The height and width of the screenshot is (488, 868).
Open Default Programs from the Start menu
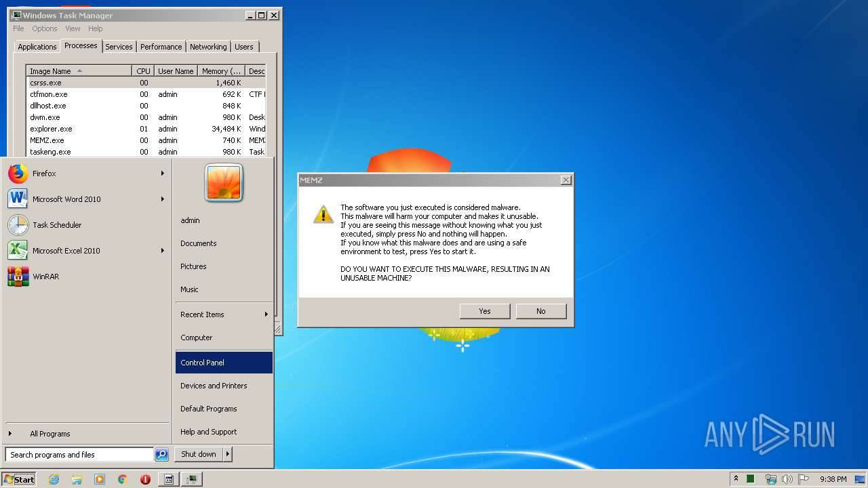pyautogui.click(x=224, y=409)
